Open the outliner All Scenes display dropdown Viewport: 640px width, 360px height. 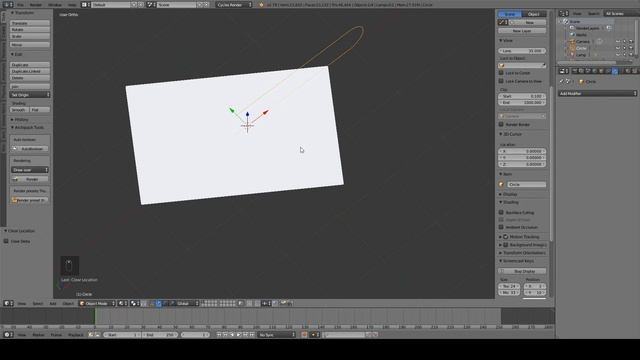[621, 13]
